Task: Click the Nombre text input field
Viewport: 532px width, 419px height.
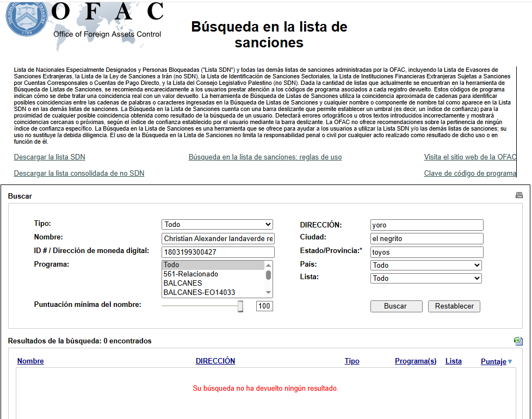Action: point(218,239)
